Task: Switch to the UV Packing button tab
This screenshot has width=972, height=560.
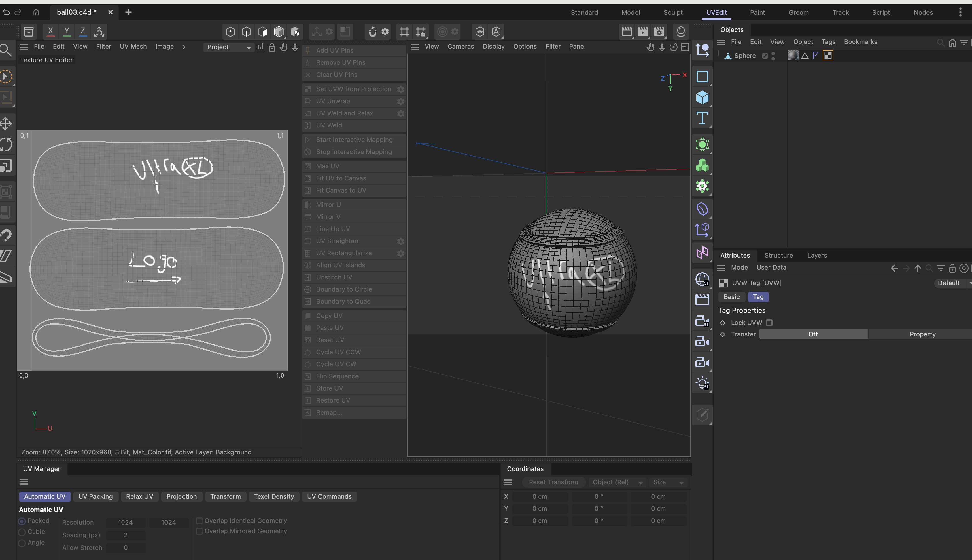Action: pyautogui.click(x=95, y=496)
